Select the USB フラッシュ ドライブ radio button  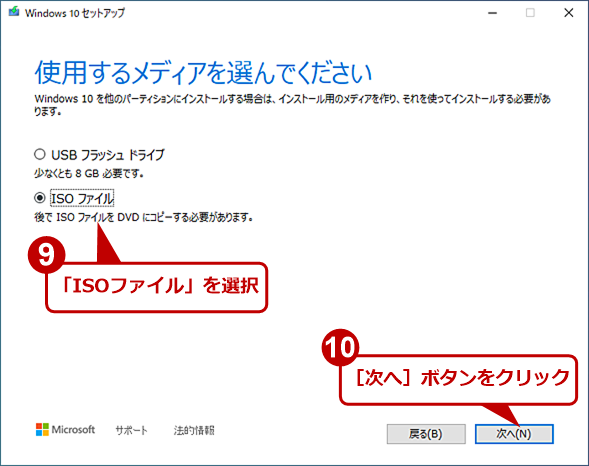(x=40, y=154)
